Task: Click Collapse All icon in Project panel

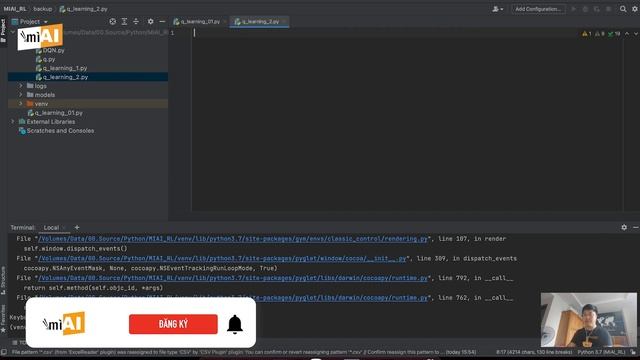Action: 136,21
